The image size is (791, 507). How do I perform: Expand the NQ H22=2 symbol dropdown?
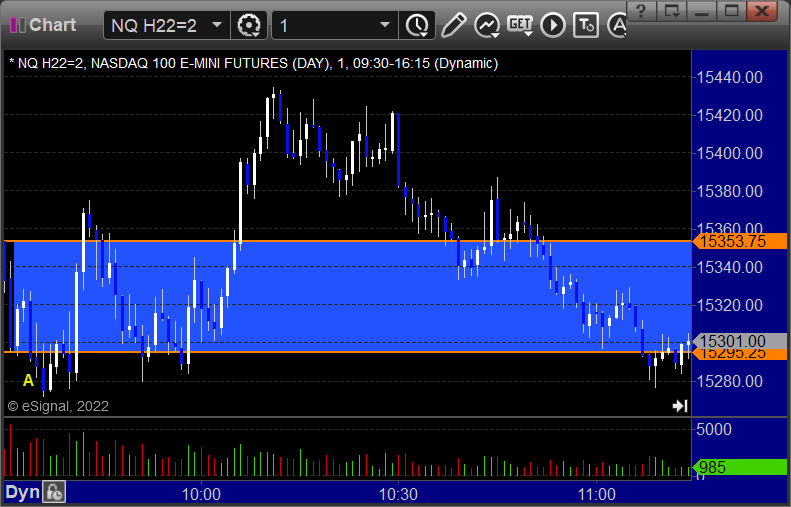[217, 25]
